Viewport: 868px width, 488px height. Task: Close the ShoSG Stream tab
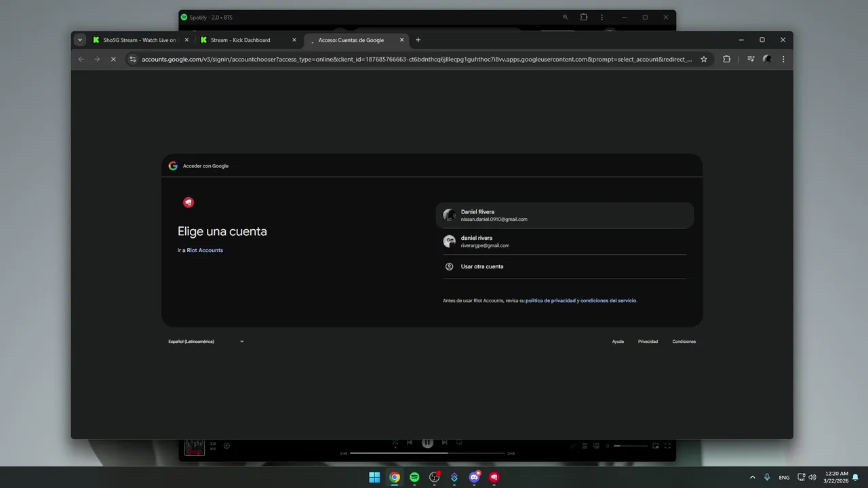pos(186,40)
